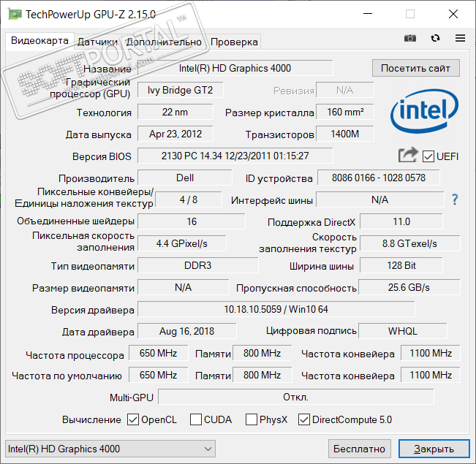Click the Название field Intel(R) HD Graphics 4000

click(x=235, y=68)
